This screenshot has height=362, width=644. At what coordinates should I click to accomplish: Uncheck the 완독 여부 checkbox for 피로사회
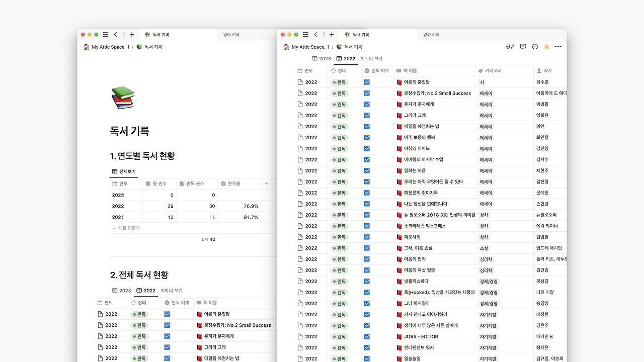pos(367,237)
